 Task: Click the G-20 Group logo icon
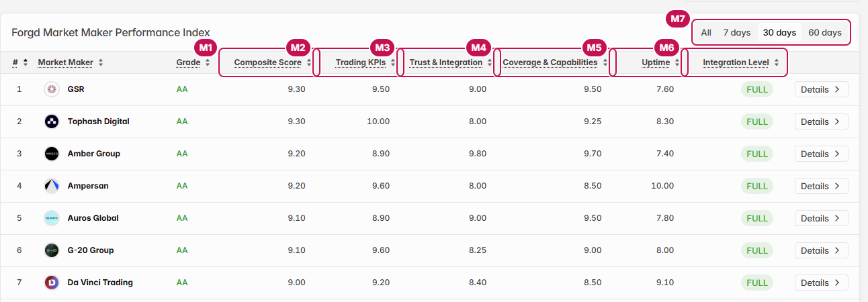tap(52, 250)
